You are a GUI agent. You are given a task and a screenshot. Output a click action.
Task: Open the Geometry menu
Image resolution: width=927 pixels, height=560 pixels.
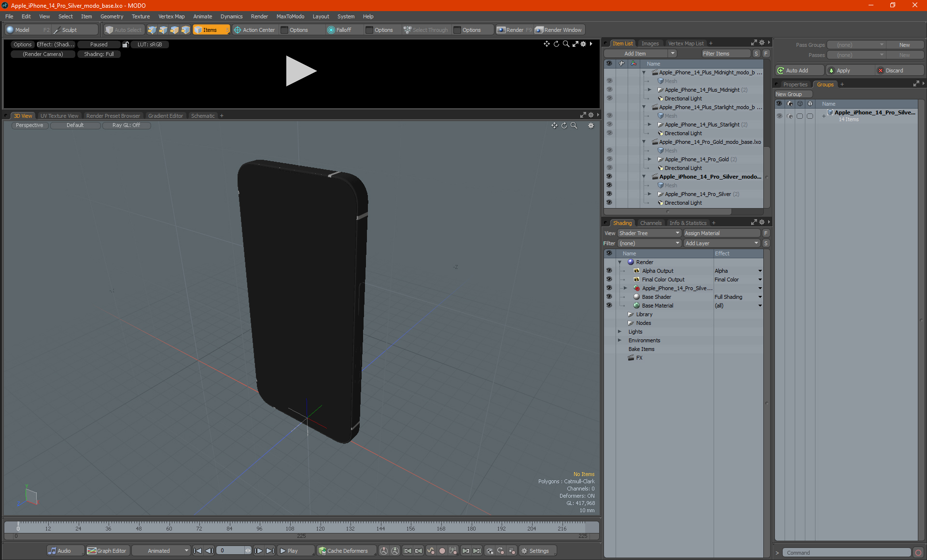point(112,16)
